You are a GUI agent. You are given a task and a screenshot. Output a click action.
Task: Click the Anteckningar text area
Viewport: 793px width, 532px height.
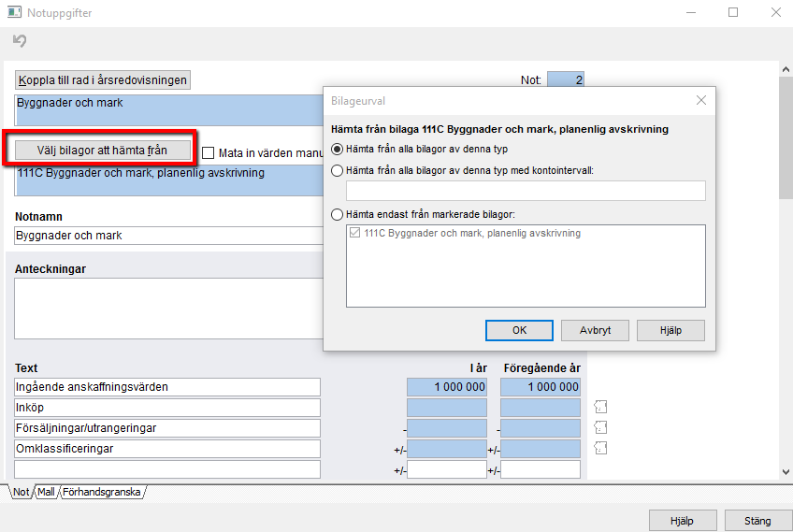coord(168,309)
